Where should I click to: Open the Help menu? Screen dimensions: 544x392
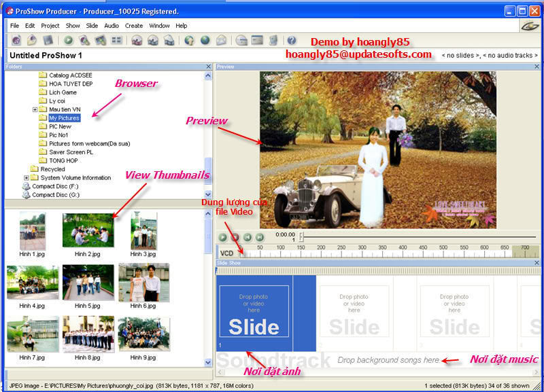[x=182, y=26]
